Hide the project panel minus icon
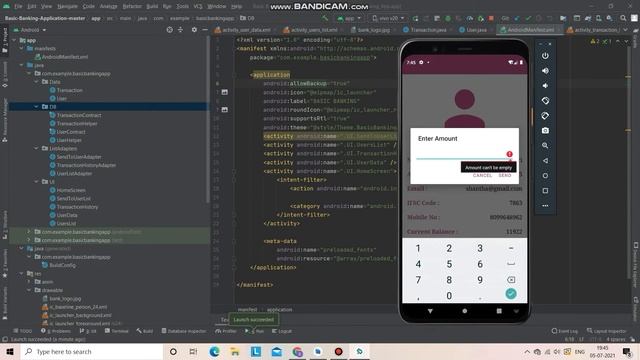The height and width of the screenshot is (360, 640). coord(205,30)
